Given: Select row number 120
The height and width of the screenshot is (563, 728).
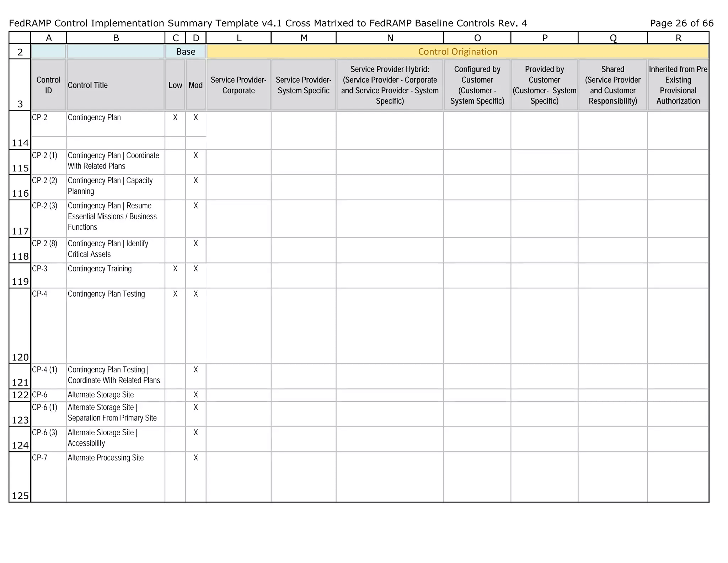Looking at the screenshot, I should [x=20, y=357].
